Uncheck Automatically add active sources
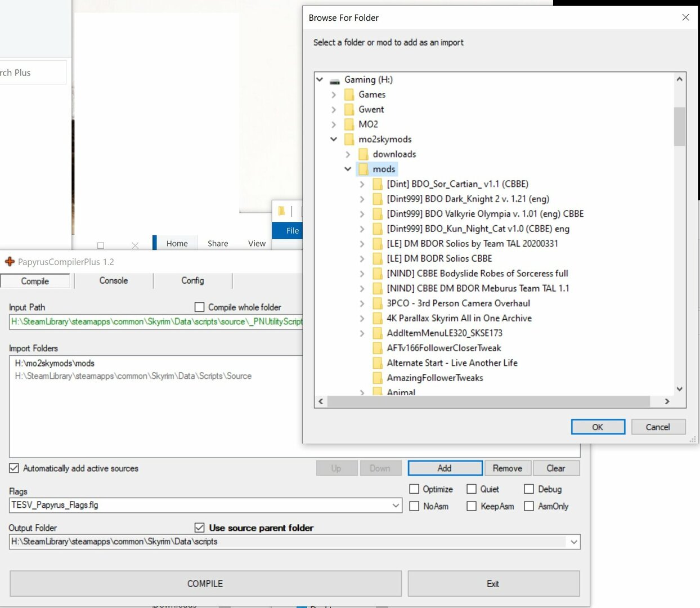This screenshot has height=608, width=700. (14, 468)
